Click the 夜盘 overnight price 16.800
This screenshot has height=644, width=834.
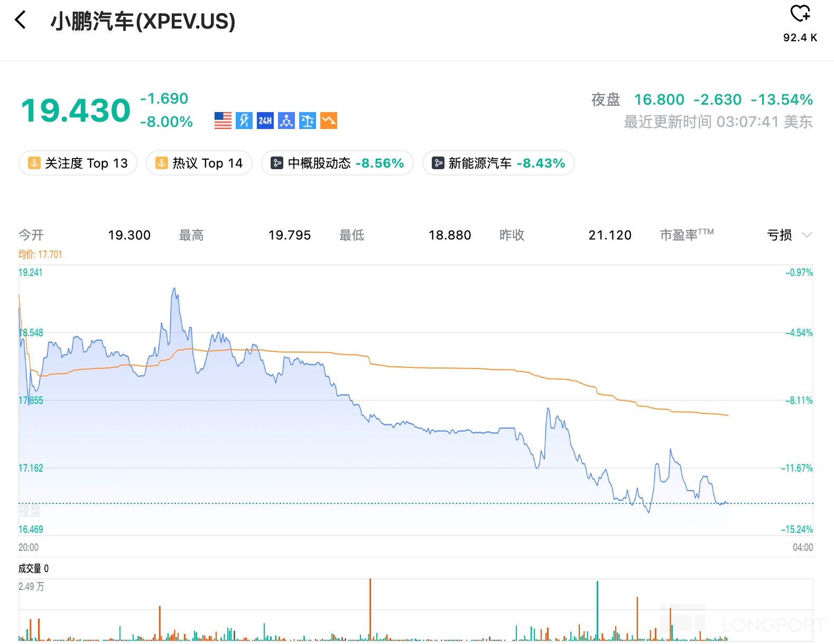(659, 99)
